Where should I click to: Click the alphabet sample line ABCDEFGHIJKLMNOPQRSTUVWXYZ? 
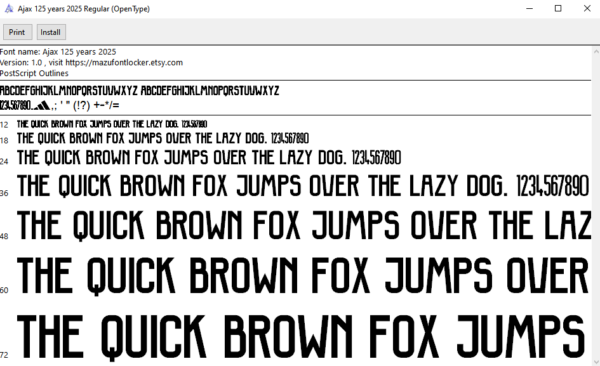pyautogui.click(x=139, y=91)
